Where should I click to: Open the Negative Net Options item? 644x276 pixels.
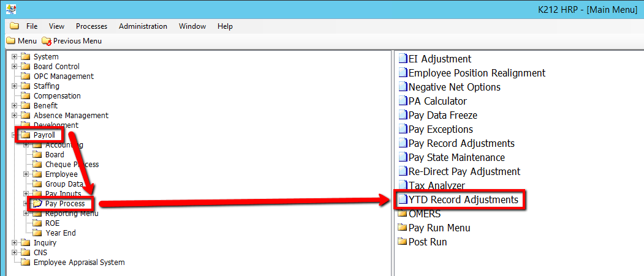pos(454,87)
